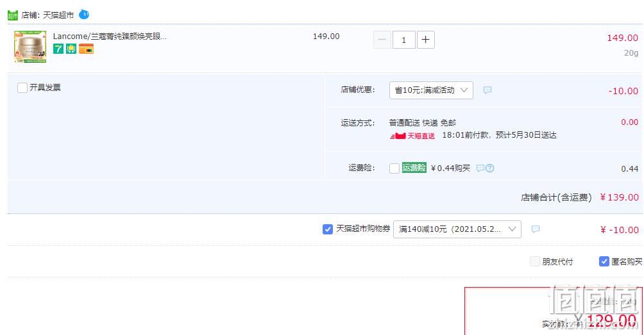The image size is (644, 335).
Task: Tick the 运费险 shipping insurance checkbox
Action: pyautogui.click(x=394, y=168)
